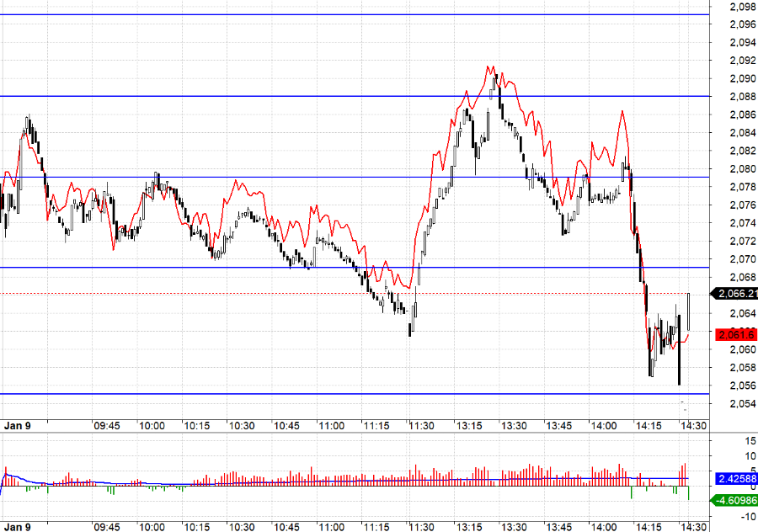Click 09:45 on the bottom indicator time axis
The width and height of the screenshot is (758, 532).
pos(106,527)
